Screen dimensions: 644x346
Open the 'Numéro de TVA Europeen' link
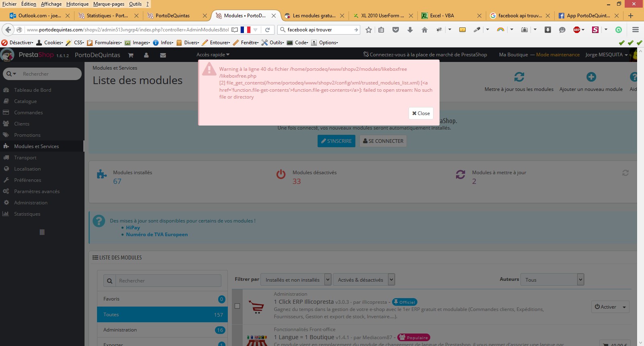point(157,235)
